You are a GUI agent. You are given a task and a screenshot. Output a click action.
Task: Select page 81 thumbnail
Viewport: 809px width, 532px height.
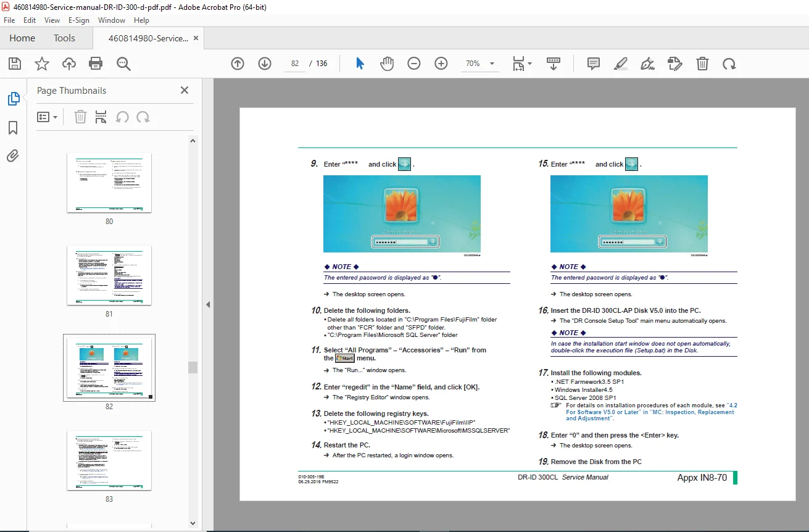pos(109,275)
